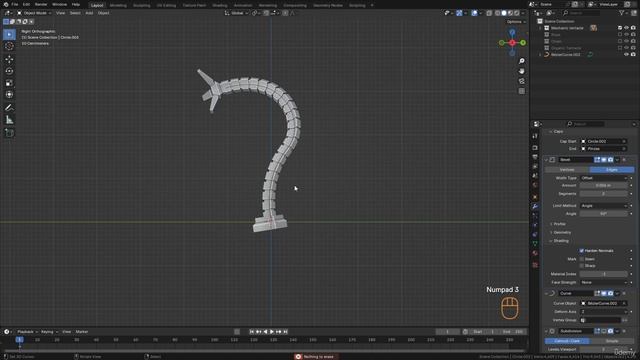Open the Edit menu

(26, 4)
